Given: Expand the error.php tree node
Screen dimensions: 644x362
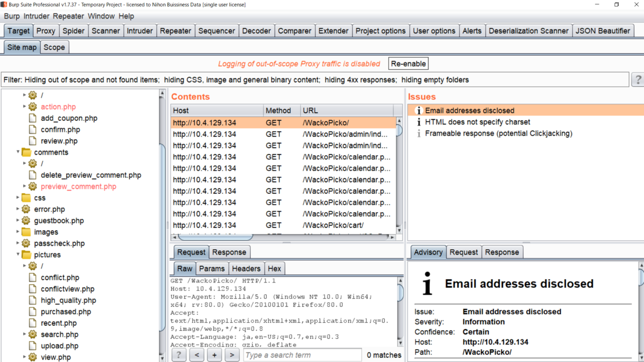Looking at the screenshot, I should point(18,209).
